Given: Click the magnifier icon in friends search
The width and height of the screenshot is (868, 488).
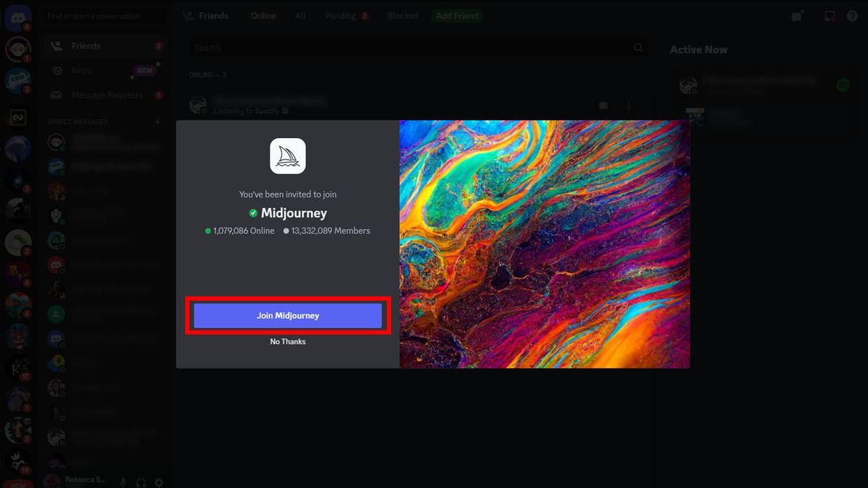Looking at the screenshot, I should 638,48.
